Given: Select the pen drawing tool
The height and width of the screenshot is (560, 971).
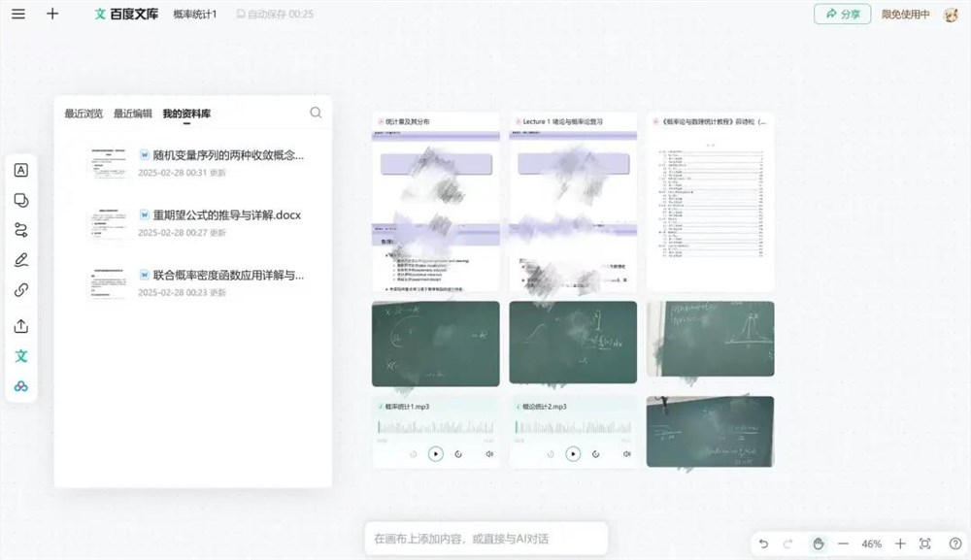Looking at the screenshot, I should click(21, 259).
